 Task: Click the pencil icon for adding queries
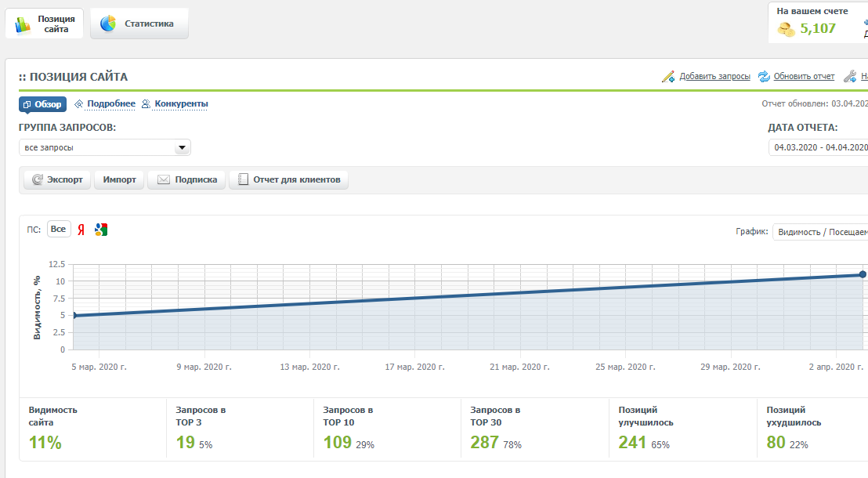tap(668, 77)
